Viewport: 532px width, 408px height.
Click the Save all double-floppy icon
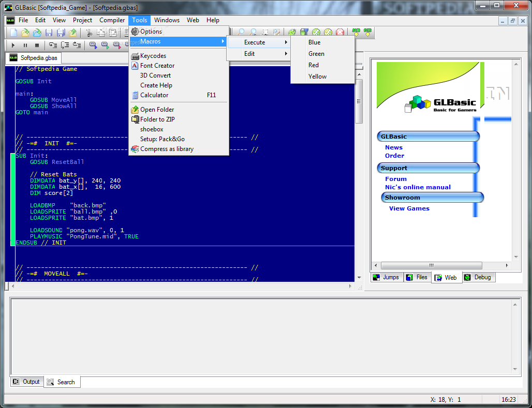point(61,33)
